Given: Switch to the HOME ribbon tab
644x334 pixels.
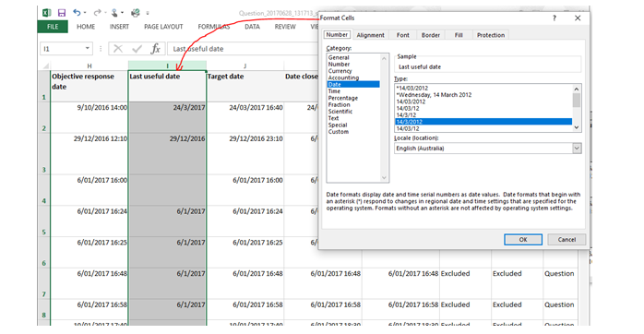Looking at the screenshot, I should pos(86,27).
